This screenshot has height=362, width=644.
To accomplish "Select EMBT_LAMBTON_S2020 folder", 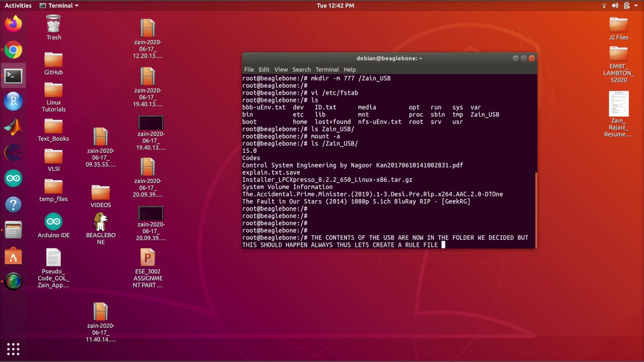I will pos(618,65).
